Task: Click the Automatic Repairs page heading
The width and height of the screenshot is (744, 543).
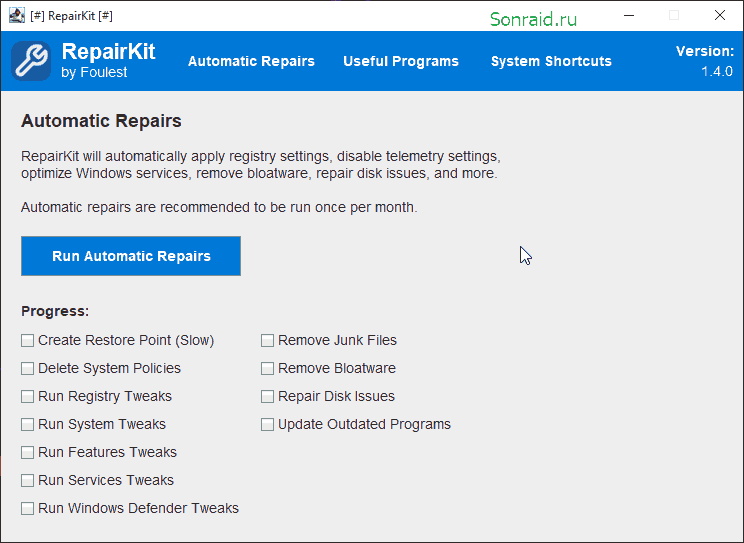Action: (x=101, y=121)
